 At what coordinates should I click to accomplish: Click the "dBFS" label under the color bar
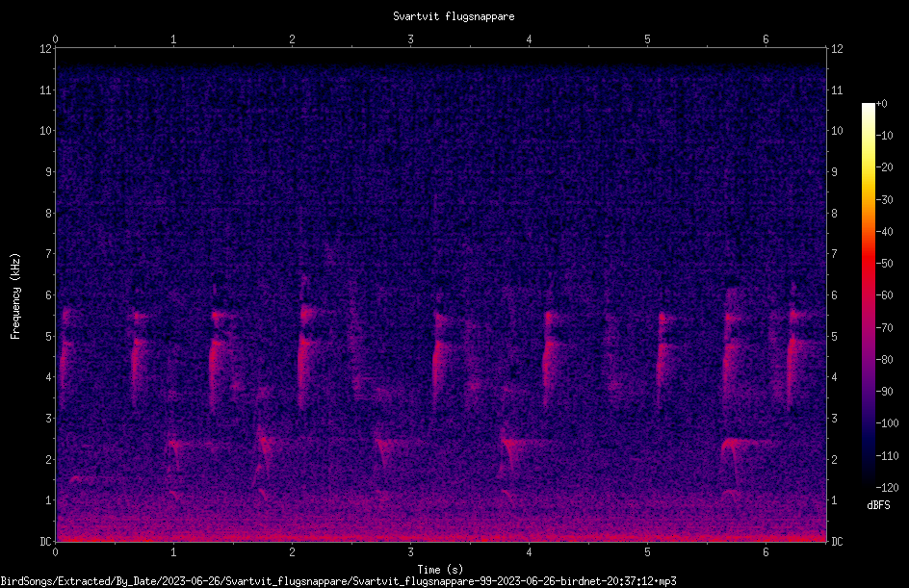pyautogui.click(x=878, y=505)
